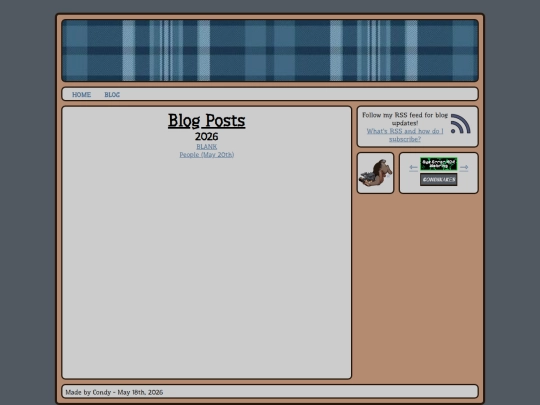Click the gray badge below the webring badge
The width and height of the screenshot is (540, 405).
point(438,179)
